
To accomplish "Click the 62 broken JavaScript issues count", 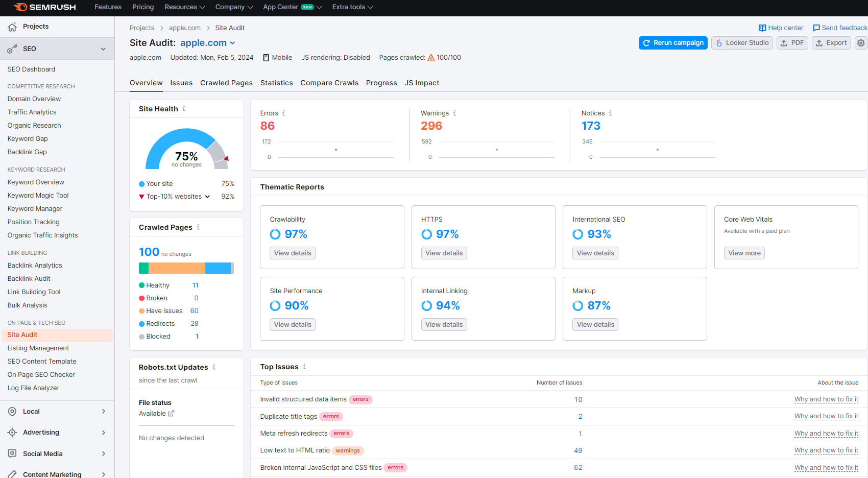I will 578,468.
